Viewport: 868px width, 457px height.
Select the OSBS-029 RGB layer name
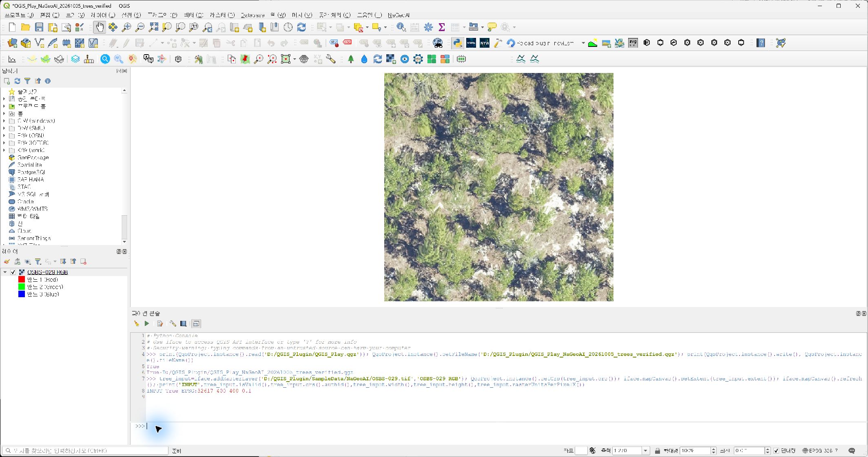point(47,272)
